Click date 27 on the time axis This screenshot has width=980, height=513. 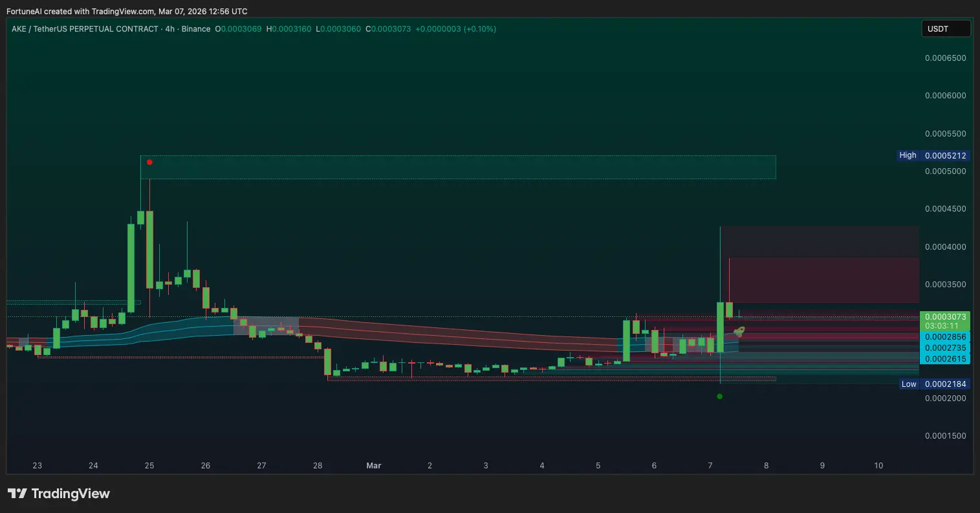click(261, 465)
